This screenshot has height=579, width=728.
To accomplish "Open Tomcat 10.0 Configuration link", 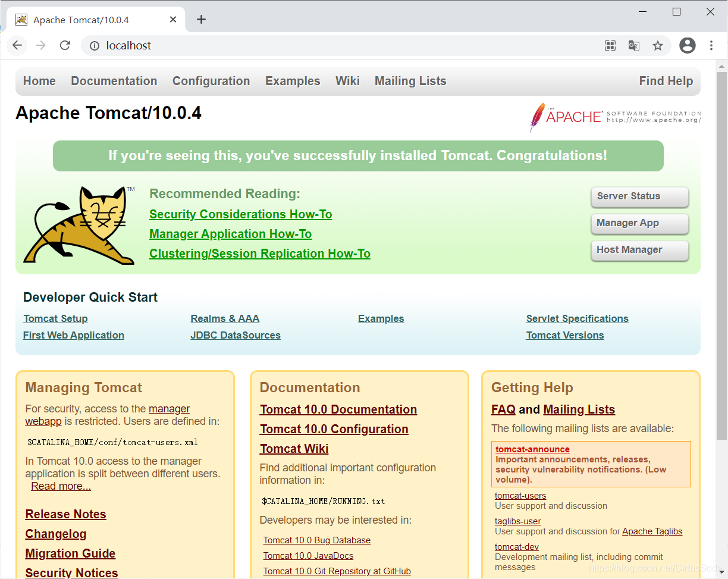I will (x=334, y=429).
